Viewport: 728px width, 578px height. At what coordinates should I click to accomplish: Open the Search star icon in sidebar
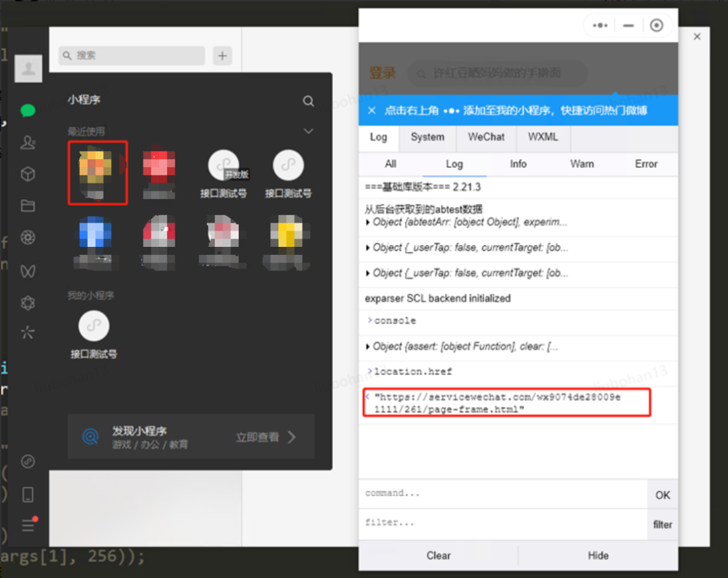[28, 333]
